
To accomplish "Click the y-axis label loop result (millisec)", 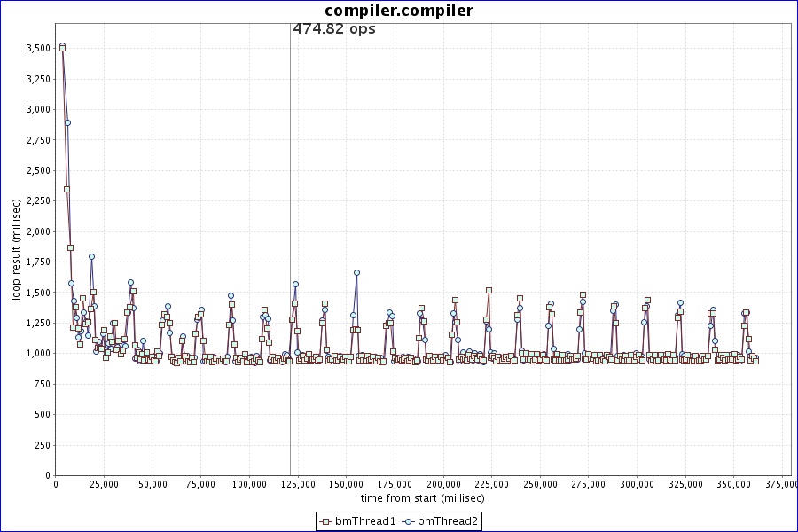I will pos(16,249).
